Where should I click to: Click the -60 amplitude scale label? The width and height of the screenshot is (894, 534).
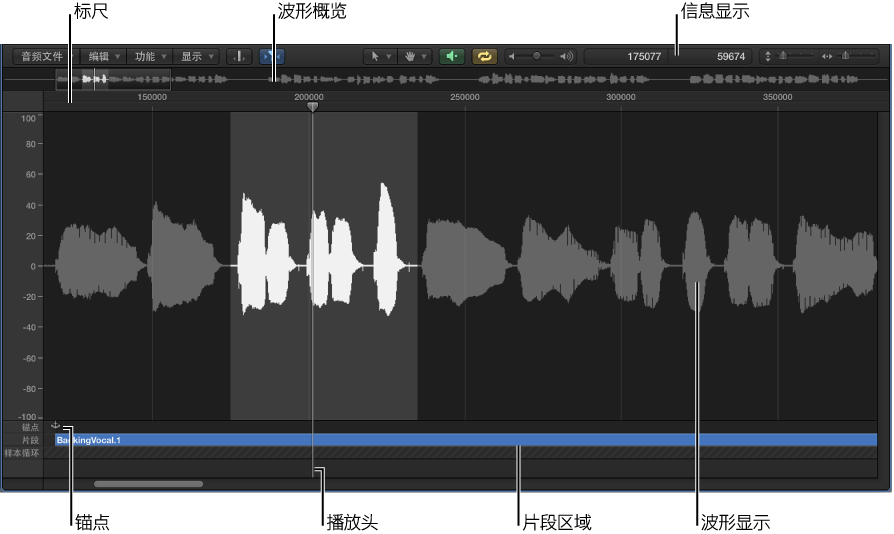click(x=27, y=358)
